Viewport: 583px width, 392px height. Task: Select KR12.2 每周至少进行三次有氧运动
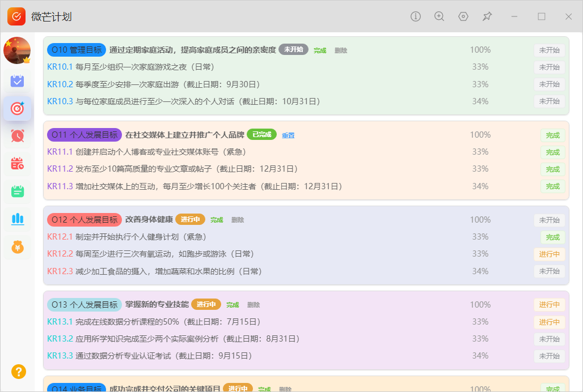coord(151,254)
